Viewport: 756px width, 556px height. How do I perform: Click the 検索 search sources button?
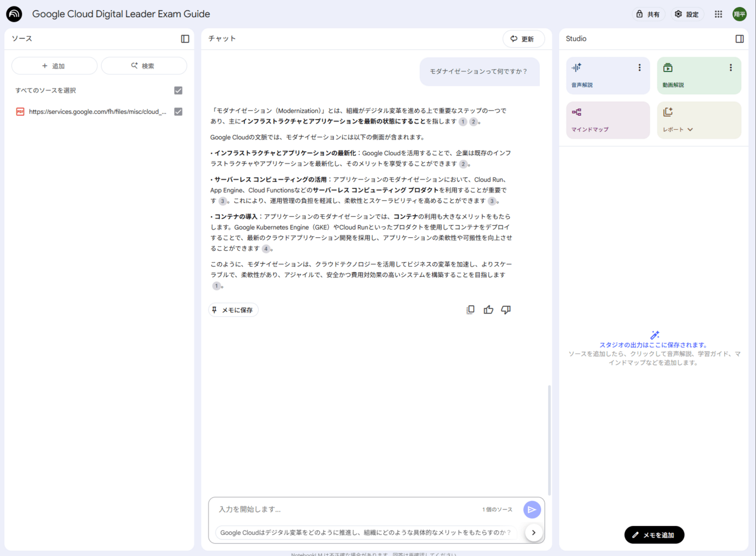(x=144, y=66)
